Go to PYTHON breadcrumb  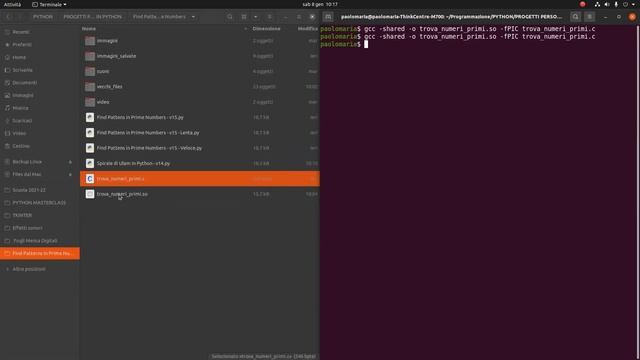click(43, 17)
